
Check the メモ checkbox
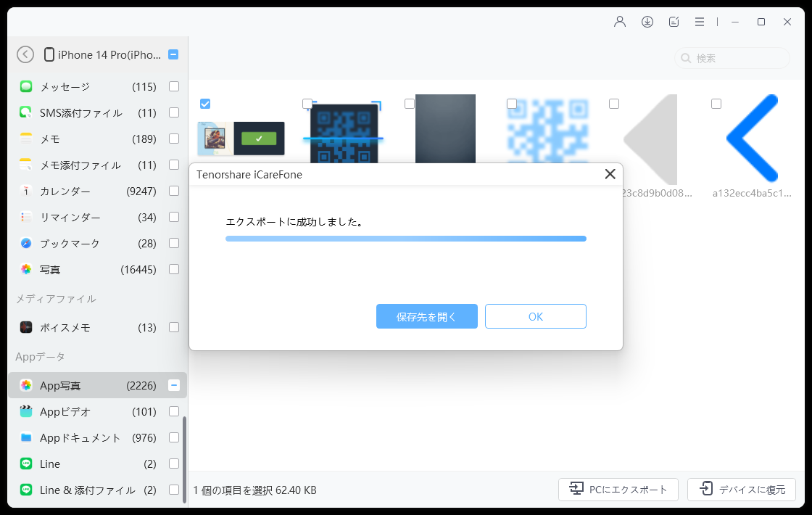(174, 139)
